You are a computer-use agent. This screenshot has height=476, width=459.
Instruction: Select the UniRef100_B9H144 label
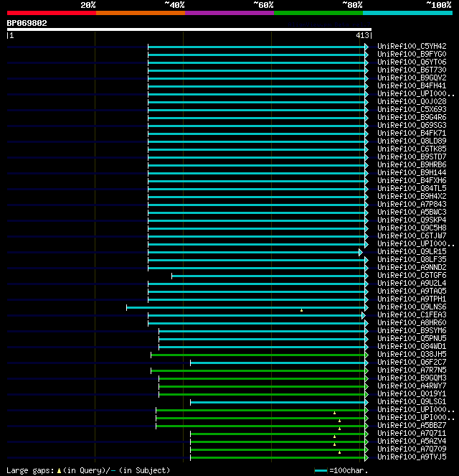click(412, 172)
